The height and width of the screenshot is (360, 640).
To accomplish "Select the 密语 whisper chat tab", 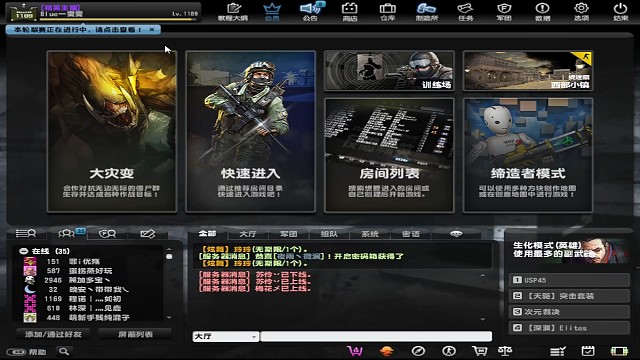I will click(x=411, y=234).
